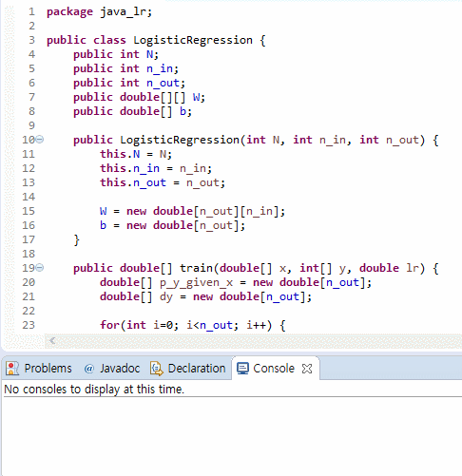
Task: Open the Javadoc tab
Action: tap(120, 369)
